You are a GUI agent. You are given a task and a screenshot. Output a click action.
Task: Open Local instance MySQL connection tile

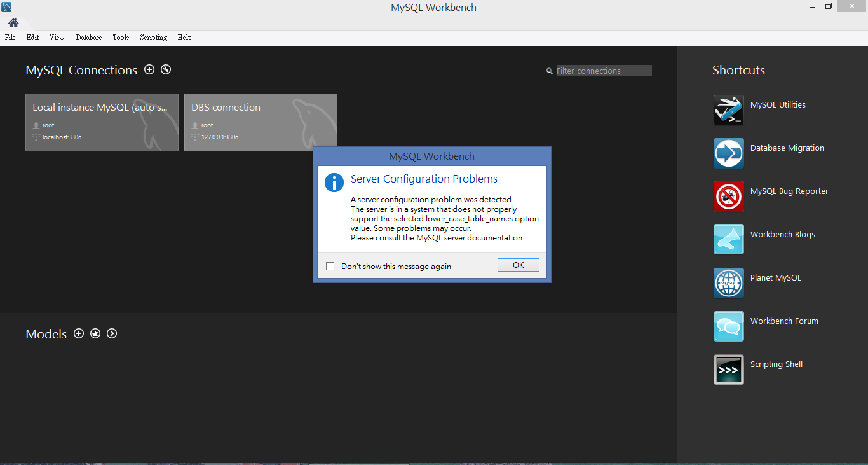click(102, 122)
